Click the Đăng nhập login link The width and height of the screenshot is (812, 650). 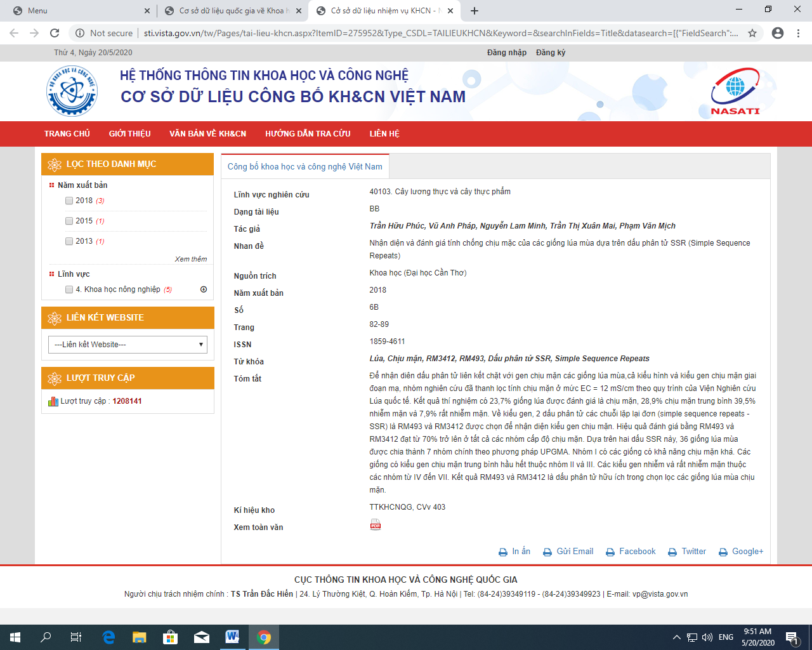[x=506, y=53]
